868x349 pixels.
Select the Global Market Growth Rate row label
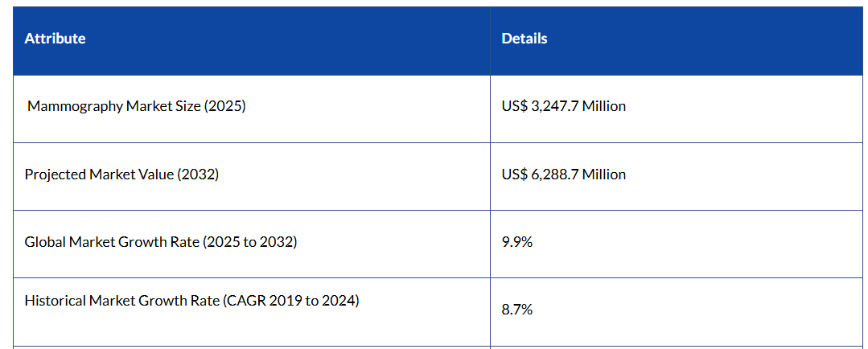click(161, 241)
